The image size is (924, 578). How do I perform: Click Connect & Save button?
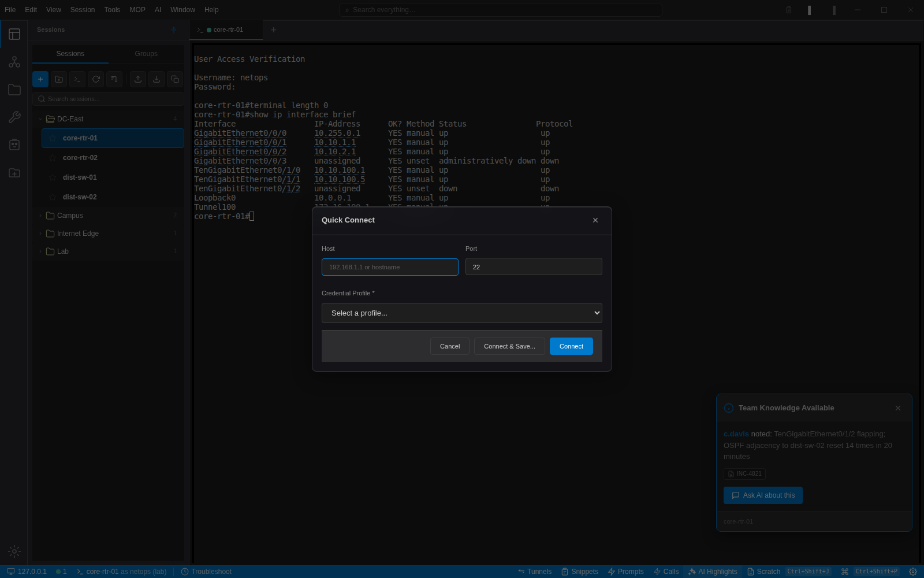(509, 346)
